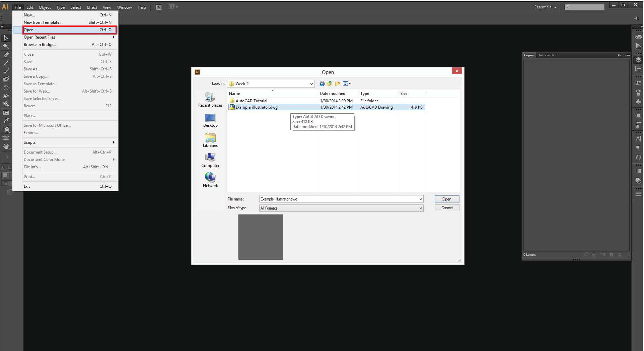Select the Symbol Sprayer tool
This screenshot has height=351, width=644.
point(6,129)
